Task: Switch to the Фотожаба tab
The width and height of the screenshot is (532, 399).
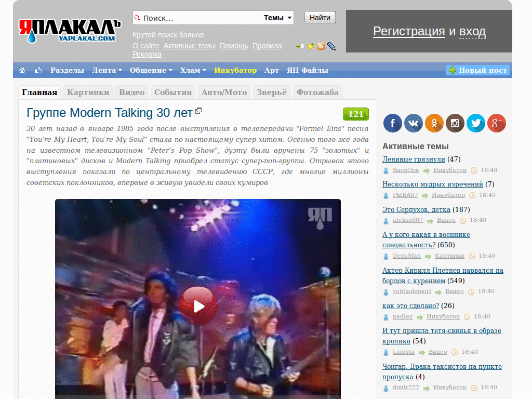Action: tap(317, 92)
